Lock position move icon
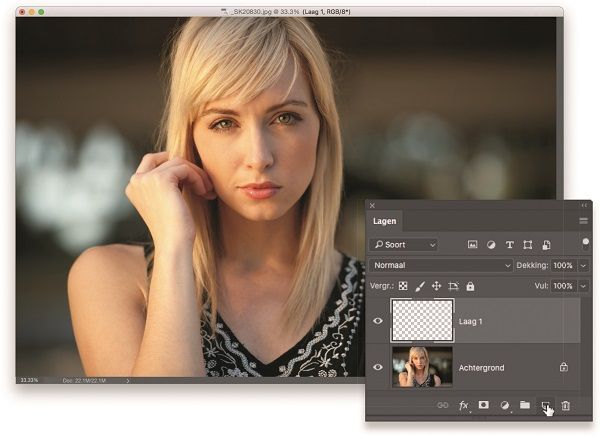This screenshot has height=436, width=600. coord(436,286)
